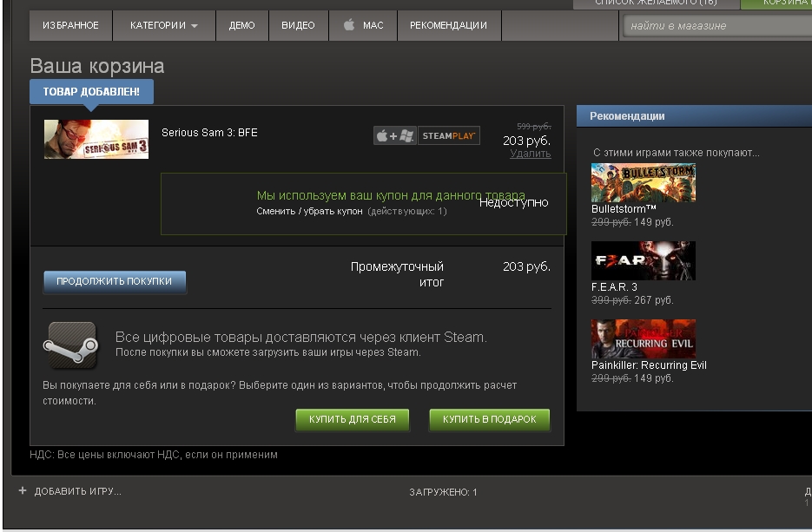Image resolution: width=812 pixels, height=532 pixels.
Task: Click the Steam delivery notice heading
Action: pos(300,338)
